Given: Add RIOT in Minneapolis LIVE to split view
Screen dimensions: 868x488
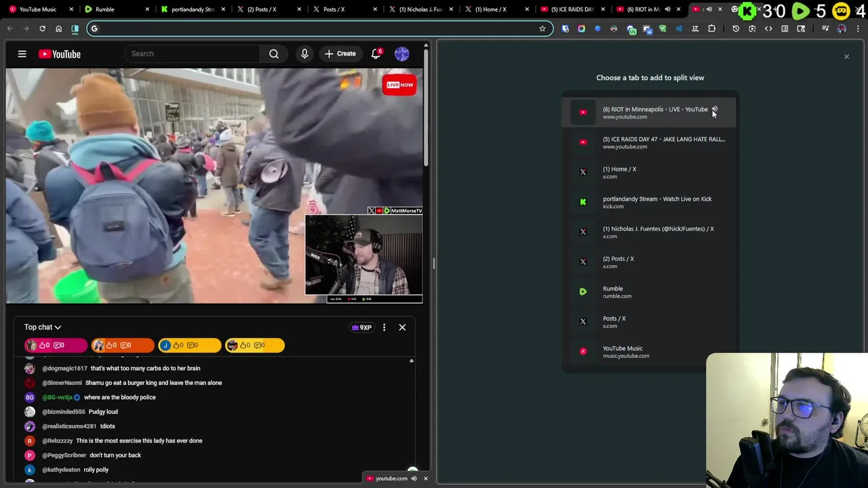Looking at the screenshot, I should pyautogui.click(x=649, y=113).
